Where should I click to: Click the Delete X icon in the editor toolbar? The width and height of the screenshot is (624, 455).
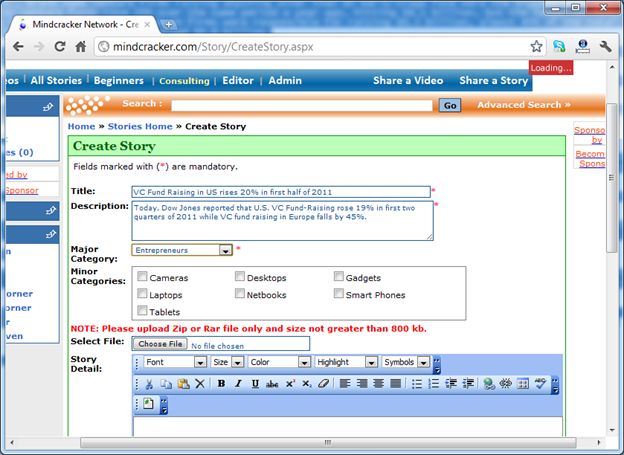tap(200, 384)
